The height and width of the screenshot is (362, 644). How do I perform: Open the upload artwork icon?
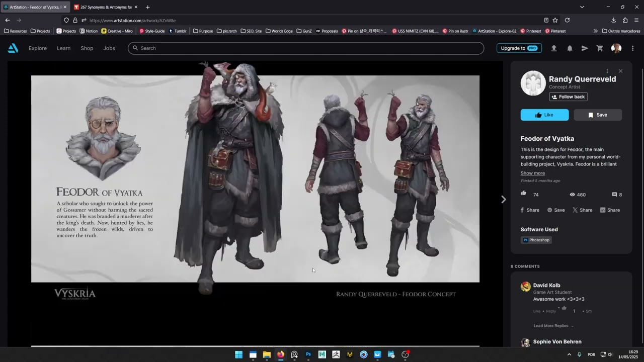pos(554,48)
